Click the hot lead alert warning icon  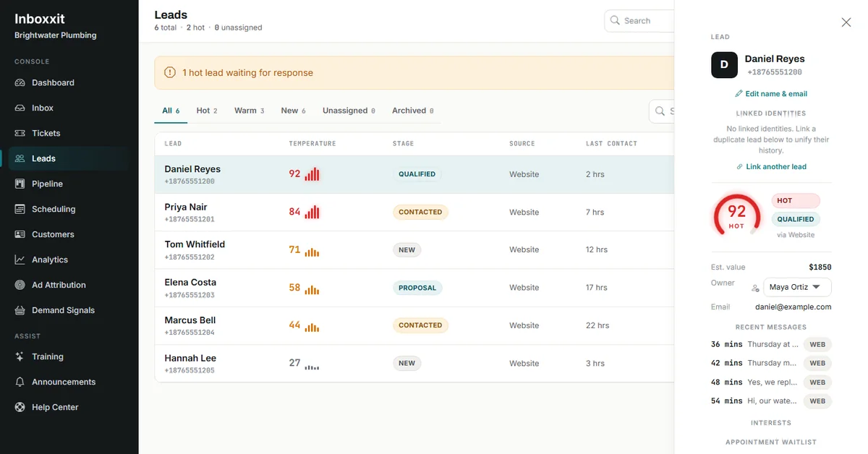(x=170, y=72)
